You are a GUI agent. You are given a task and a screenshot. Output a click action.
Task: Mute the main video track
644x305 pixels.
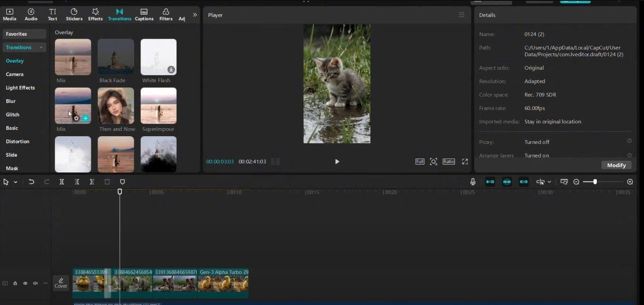(x=35, y=283)
